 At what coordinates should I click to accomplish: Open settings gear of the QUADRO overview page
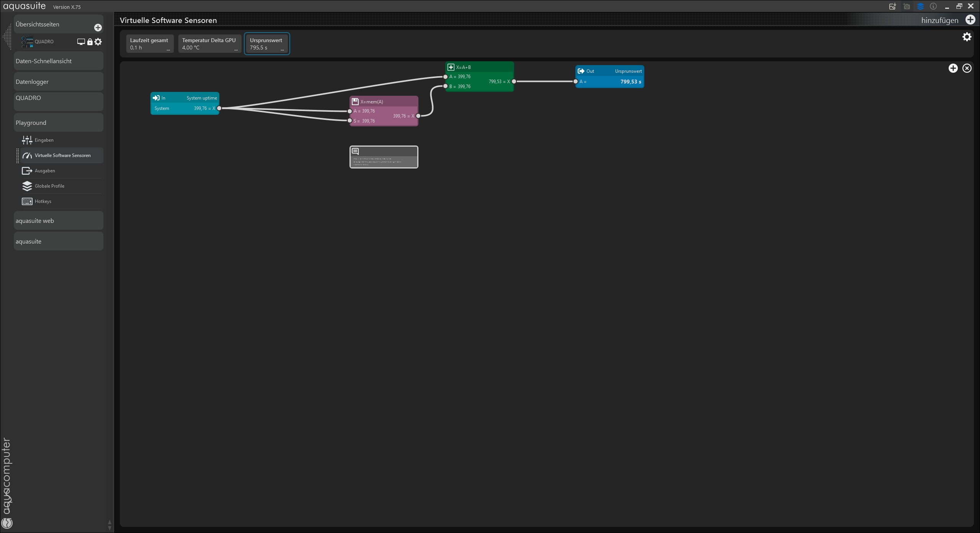(x=98, y=42)
